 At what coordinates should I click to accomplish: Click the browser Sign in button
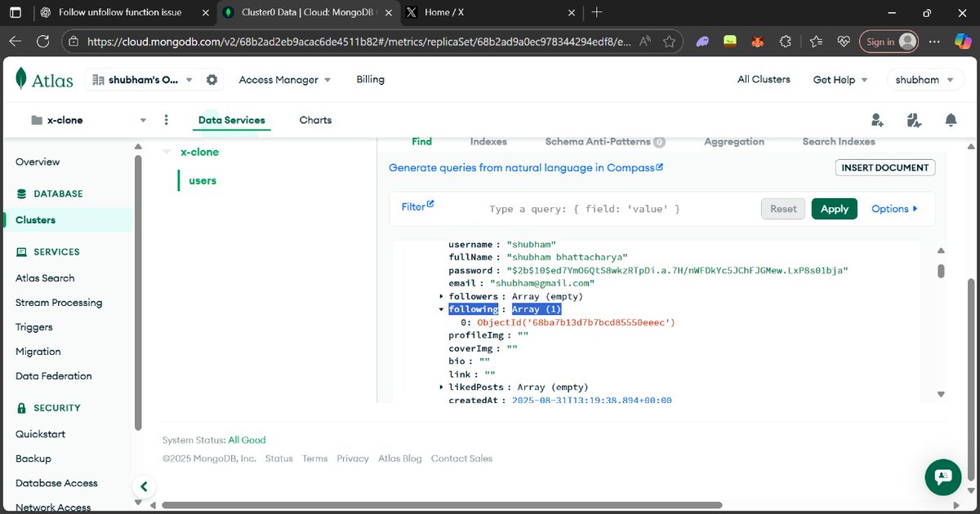889,42
